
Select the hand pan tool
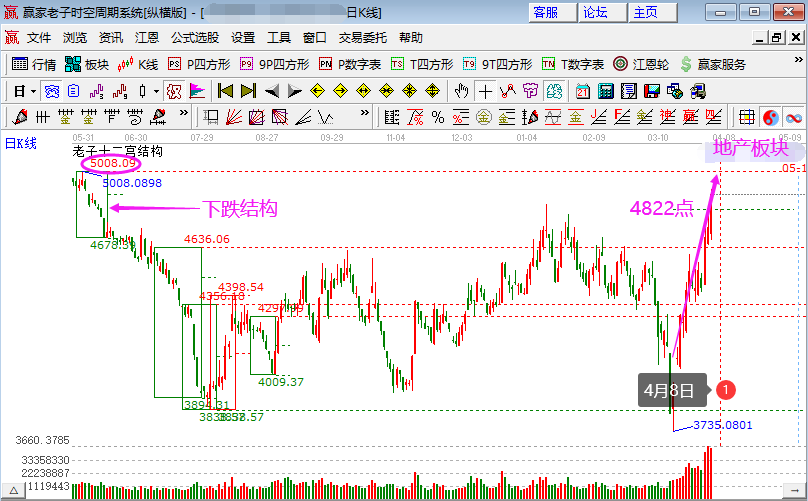click(x=461, y=92)
